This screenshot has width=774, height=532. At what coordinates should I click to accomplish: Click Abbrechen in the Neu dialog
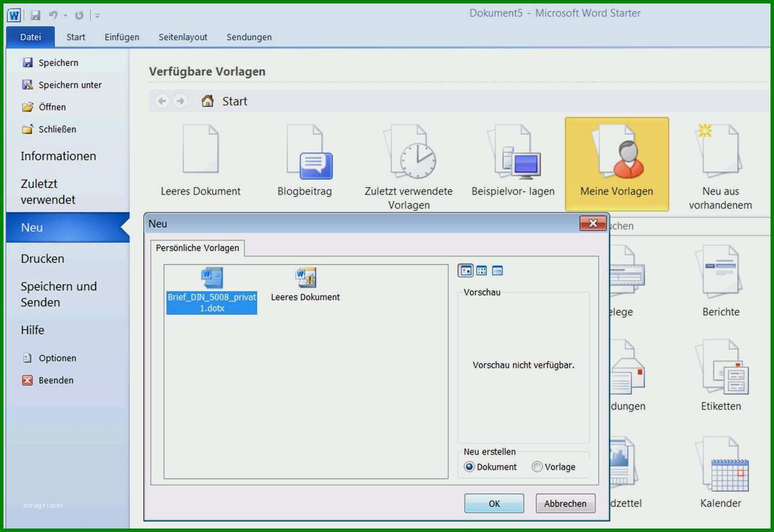[565, 503]
